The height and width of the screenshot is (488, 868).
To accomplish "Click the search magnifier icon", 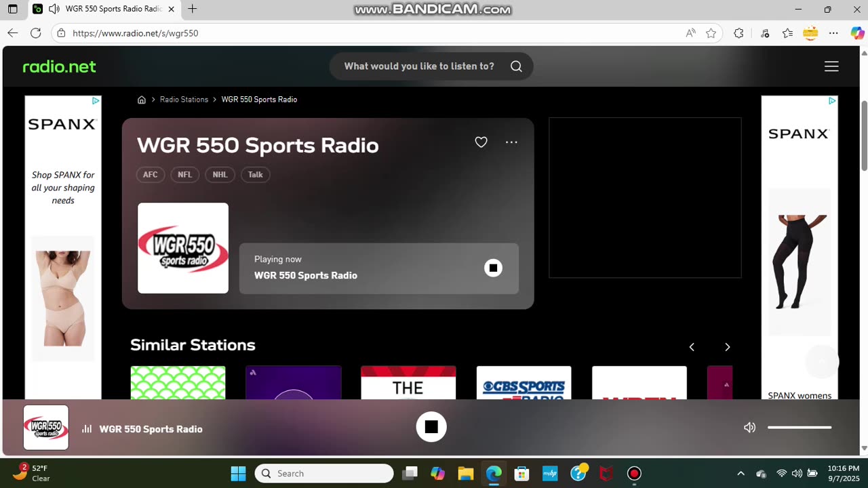I will (516, 66).
